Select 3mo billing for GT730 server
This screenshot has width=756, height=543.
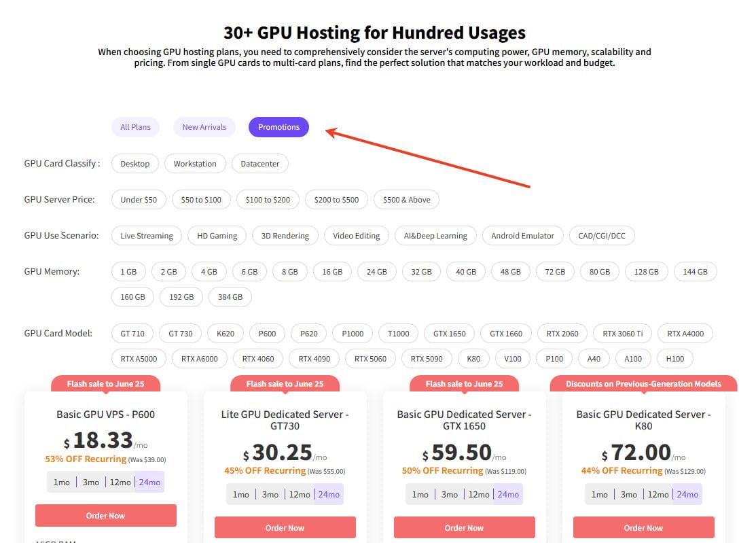(270, 494)
